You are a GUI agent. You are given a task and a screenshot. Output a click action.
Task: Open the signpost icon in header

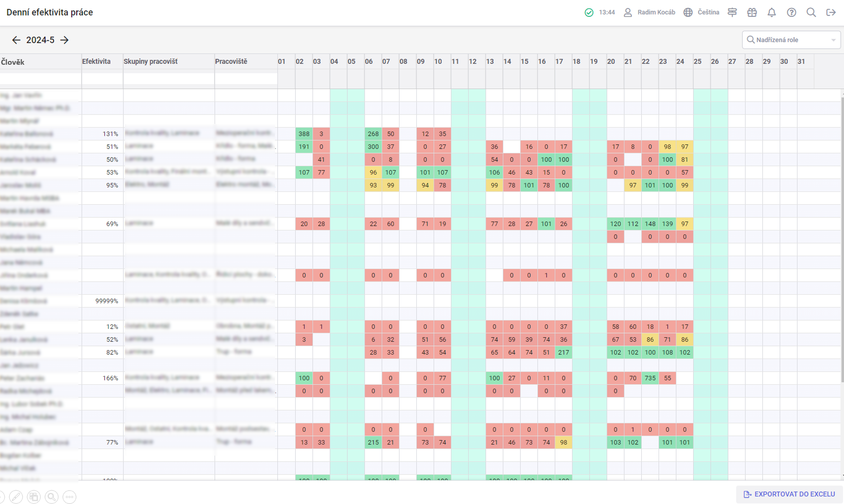point(732,13)
